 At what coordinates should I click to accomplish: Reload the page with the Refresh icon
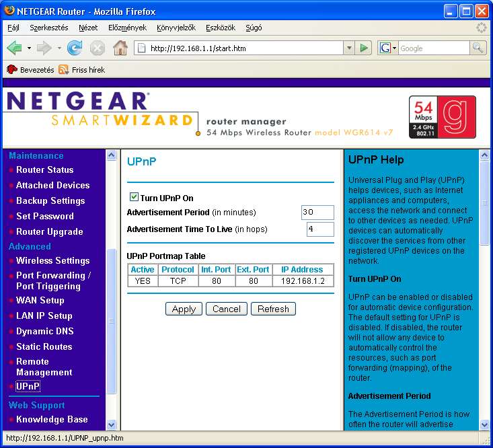pyautogui.click(x=75, y=48)
